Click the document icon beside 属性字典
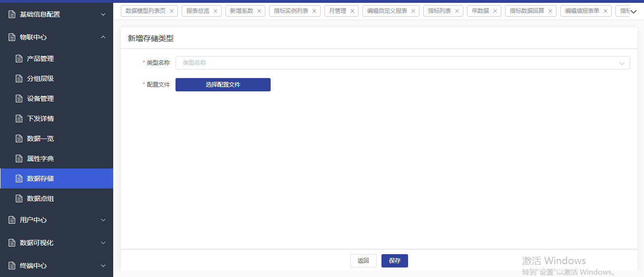Image resolution: width=644 pixels, height=277 pixels. click(x=19, y=158)
